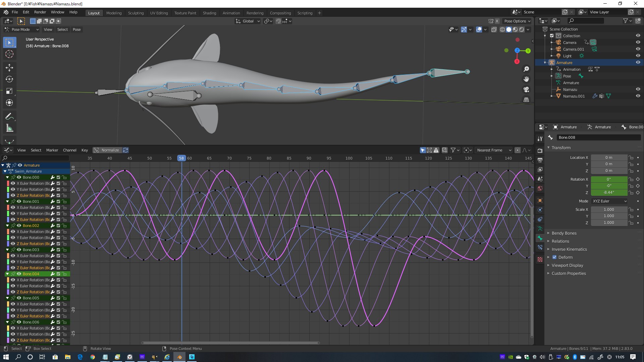The image size is (644, 362).
Task: Expand the Inverse Kinematics panel
Action: pos(569,249)
